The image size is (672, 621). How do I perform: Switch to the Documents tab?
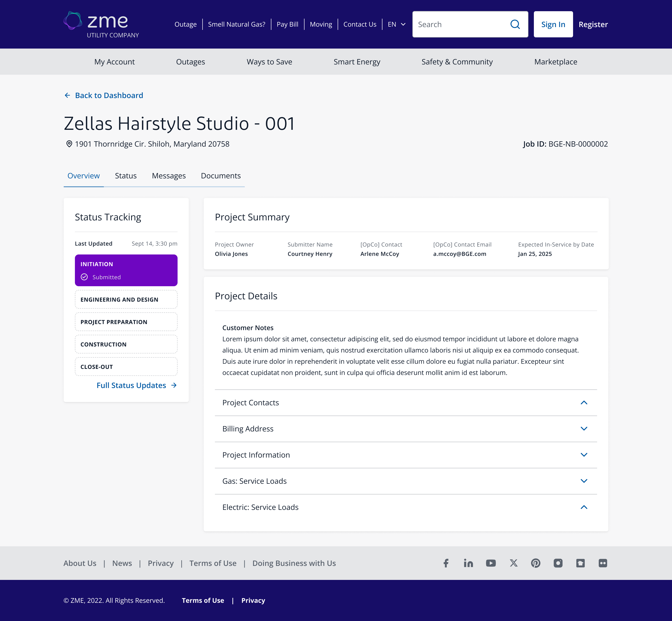[x=221, y=176]
